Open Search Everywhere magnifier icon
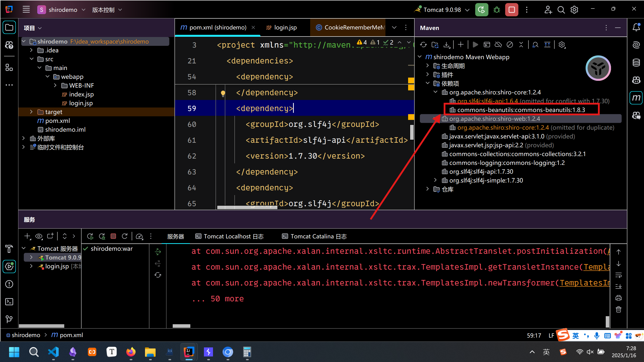The width and height of the screenshot is (644, 362). click(561, 10)
